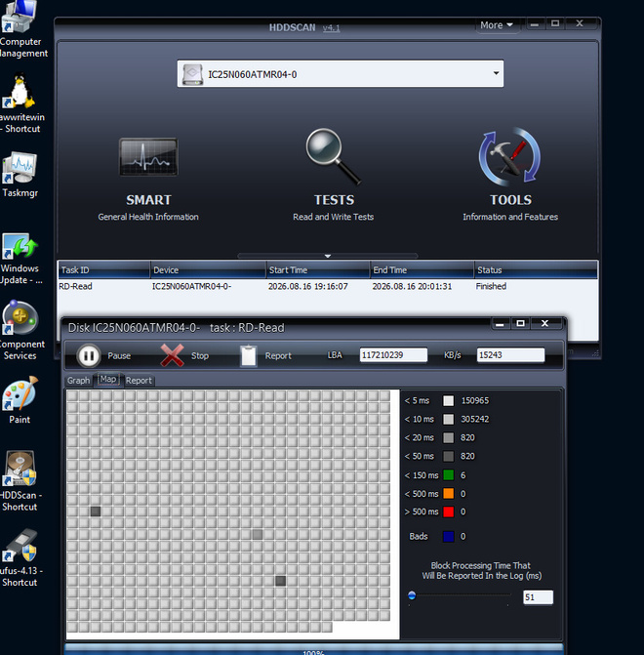Click the KB/s value field
This screenshot has height=655, width=644.
(x=510, y=355)
